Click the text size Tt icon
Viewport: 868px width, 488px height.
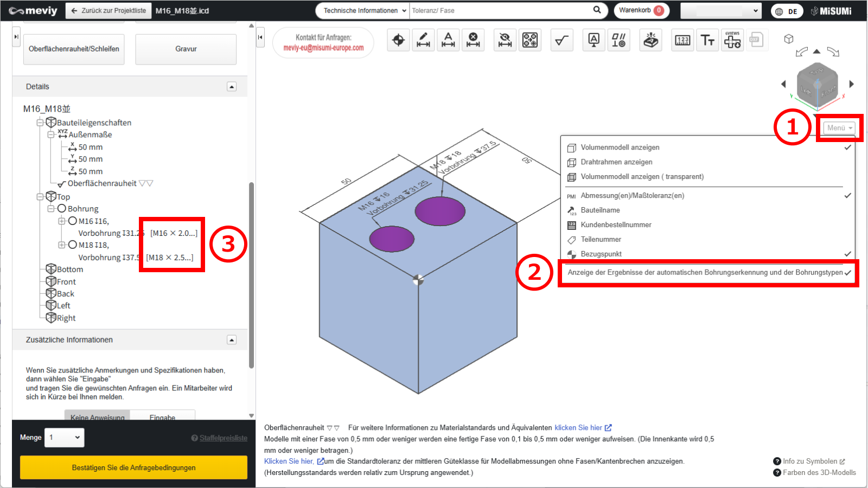click(x=707, y=40)
